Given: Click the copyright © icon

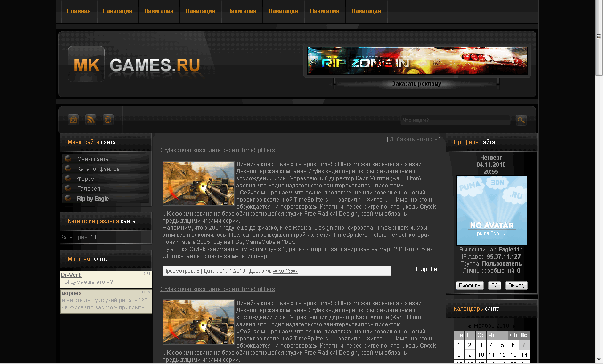Looking at the screenshot, I should 108,120.
